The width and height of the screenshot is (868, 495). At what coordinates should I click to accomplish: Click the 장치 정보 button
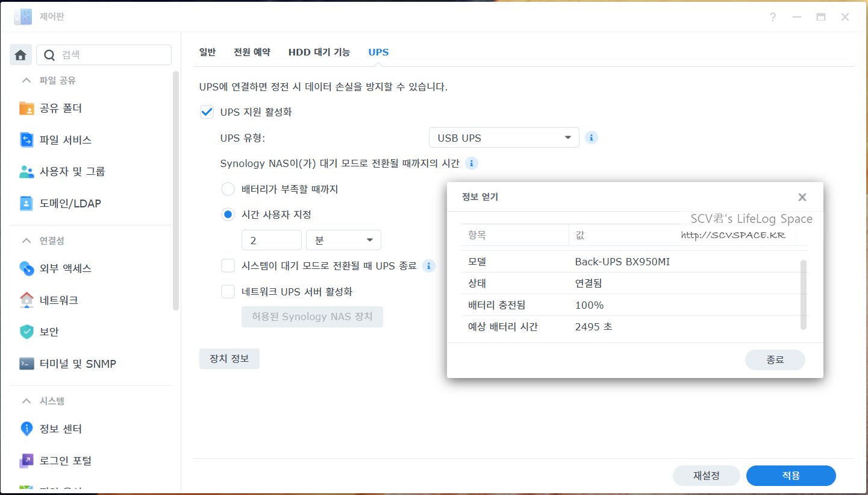coord(229,358)
